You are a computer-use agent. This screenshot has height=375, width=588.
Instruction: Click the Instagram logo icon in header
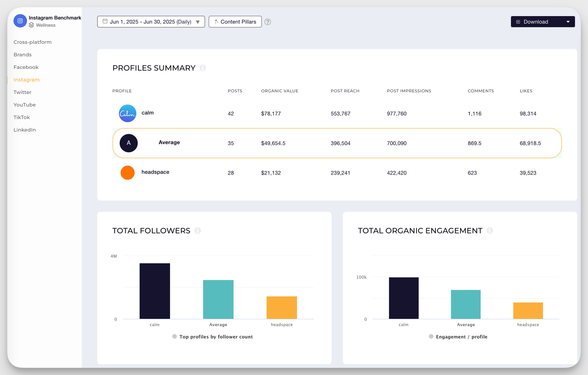click(20, 21)
